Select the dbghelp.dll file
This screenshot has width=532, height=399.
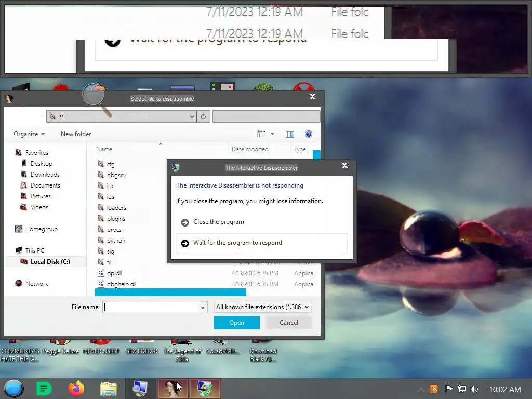(122, 284)
